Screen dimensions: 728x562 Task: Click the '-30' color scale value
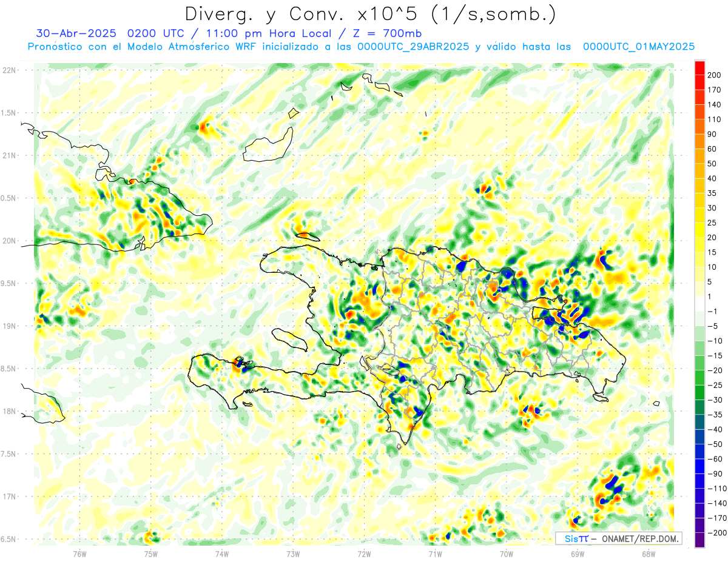pos(715,400)
